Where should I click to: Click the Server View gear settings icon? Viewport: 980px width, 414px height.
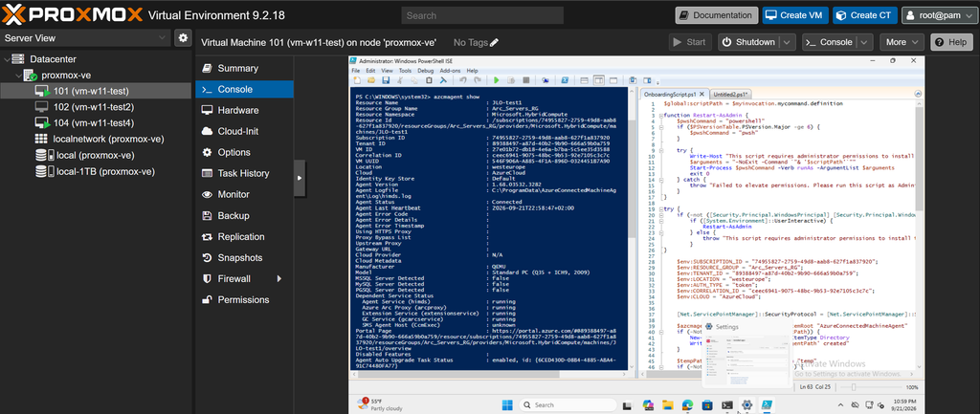tap(183, 38)
